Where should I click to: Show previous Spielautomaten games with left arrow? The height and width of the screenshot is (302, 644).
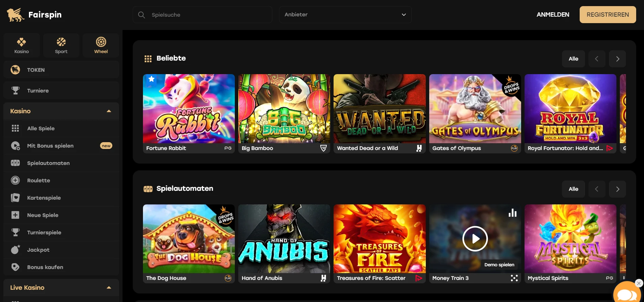[597, 189]
